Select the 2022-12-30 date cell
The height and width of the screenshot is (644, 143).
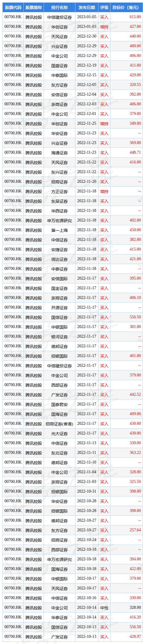[86, 36]
